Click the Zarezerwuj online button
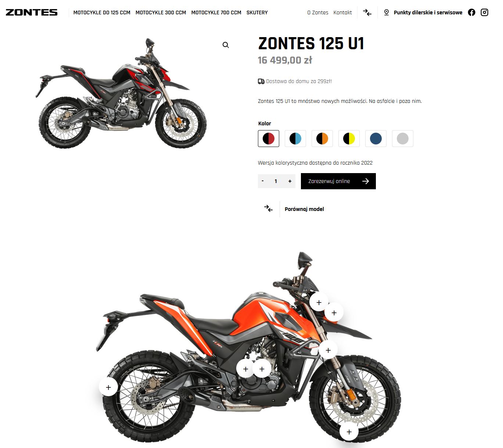Image resolution: width=503 pixels, height=448 pixels. tap(338, 181)
